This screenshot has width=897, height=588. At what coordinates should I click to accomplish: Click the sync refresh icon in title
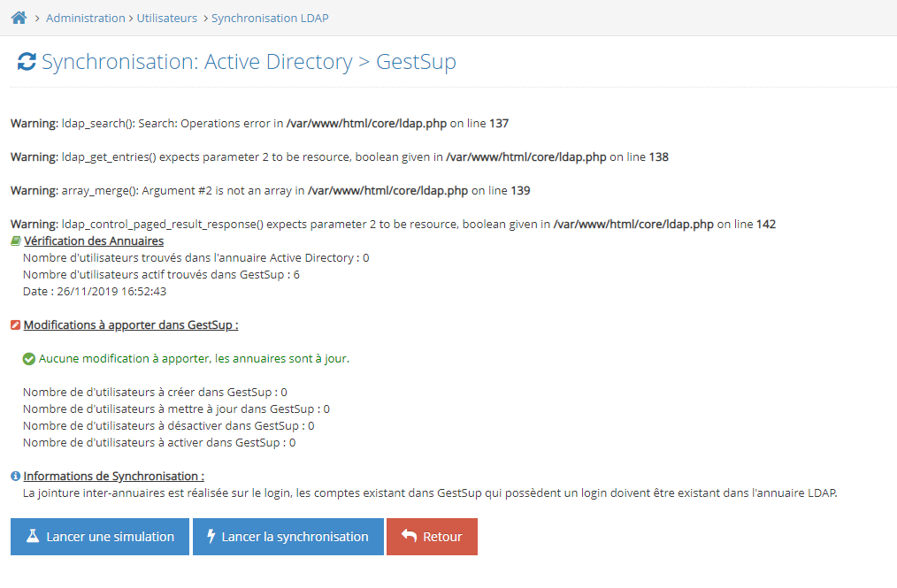[27, 62]
